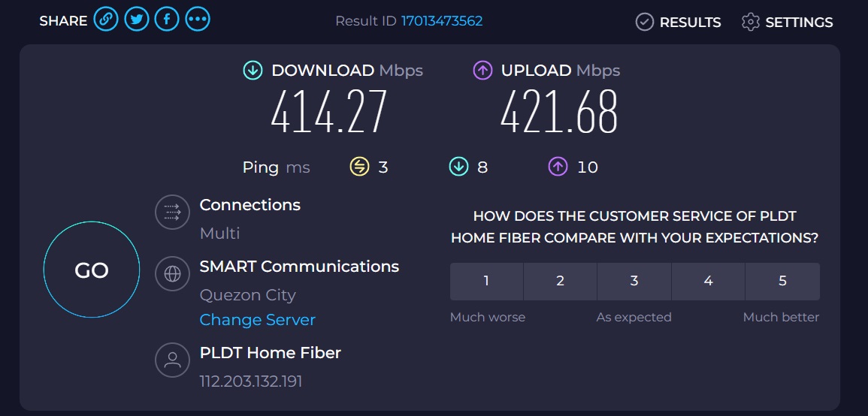Viewport: 868px width, 416px height.
Task: Choose rating 5, much better
Action: [x=782, y=281]
